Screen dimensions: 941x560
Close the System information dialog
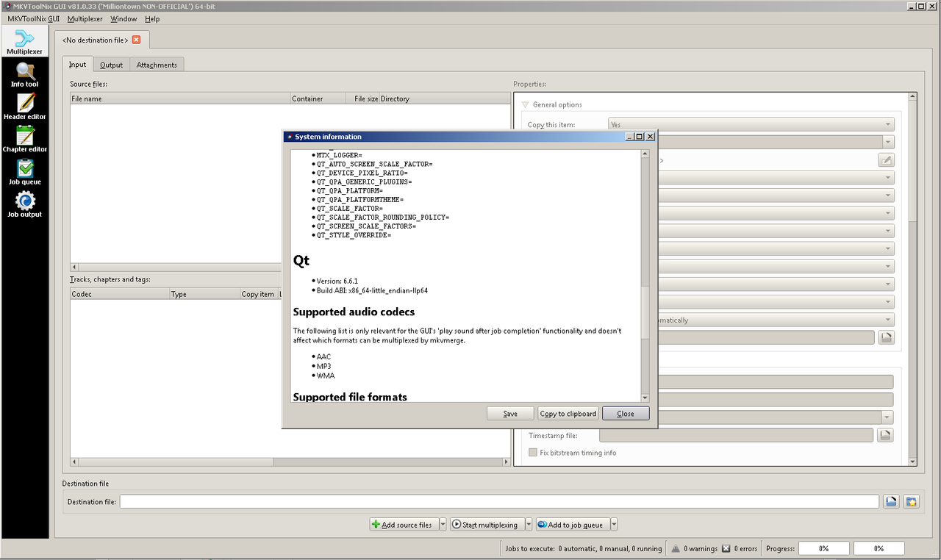tap(626, 414)
